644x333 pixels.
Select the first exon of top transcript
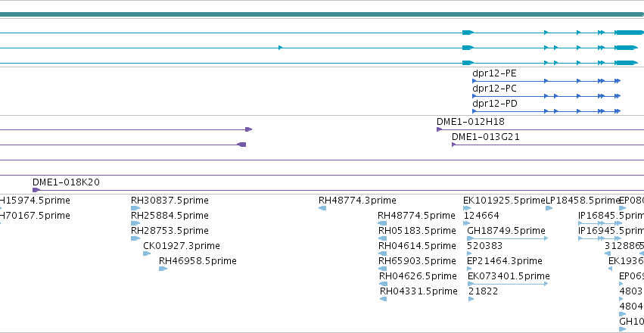pyautogui.click(x=468, y=33)
